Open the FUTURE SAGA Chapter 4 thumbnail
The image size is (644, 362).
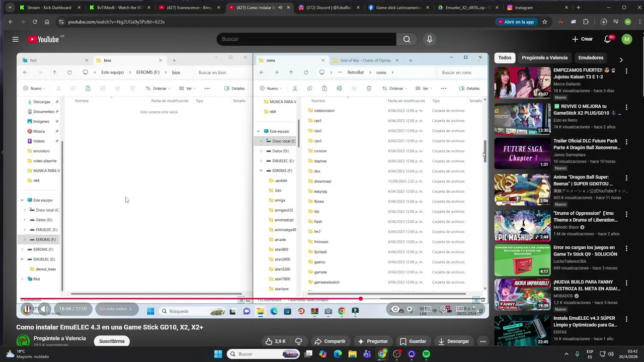pyautogui.click(x=522, y=153)
